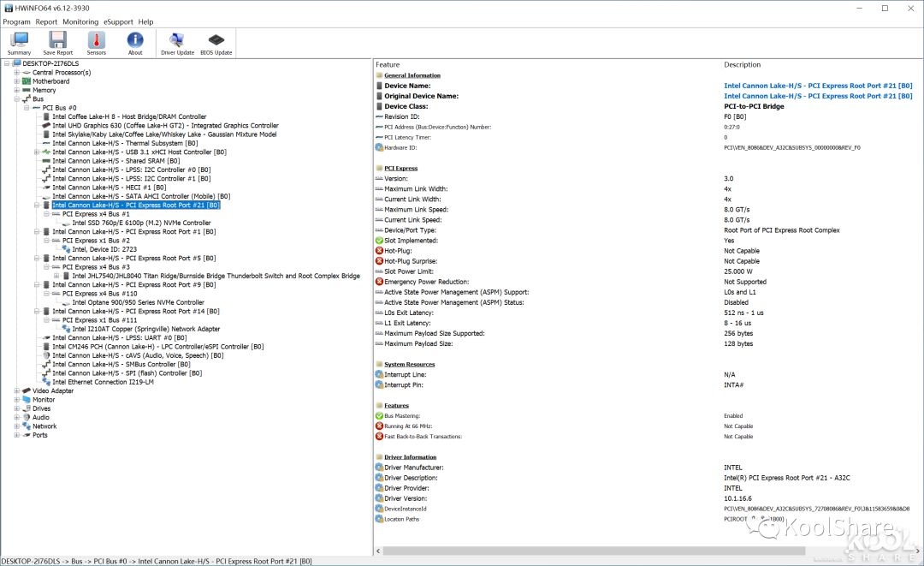Click the About info icon
924x566 pixels.
point(135,43)
